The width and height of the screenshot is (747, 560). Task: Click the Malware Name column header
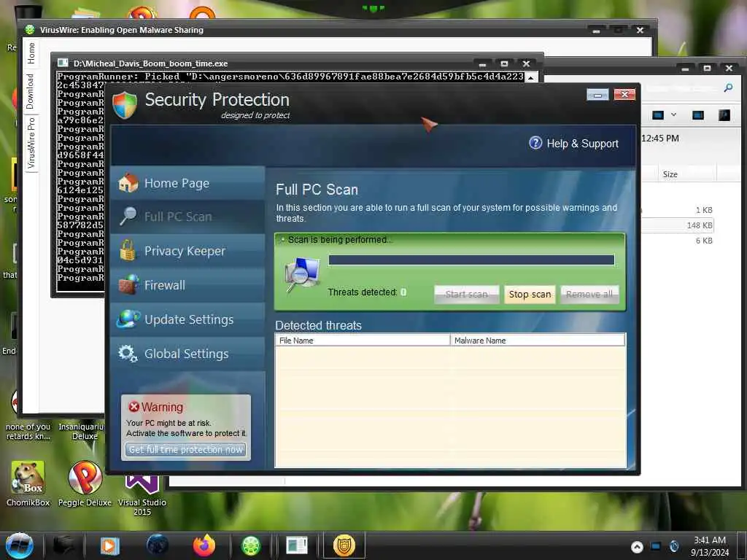538,341
